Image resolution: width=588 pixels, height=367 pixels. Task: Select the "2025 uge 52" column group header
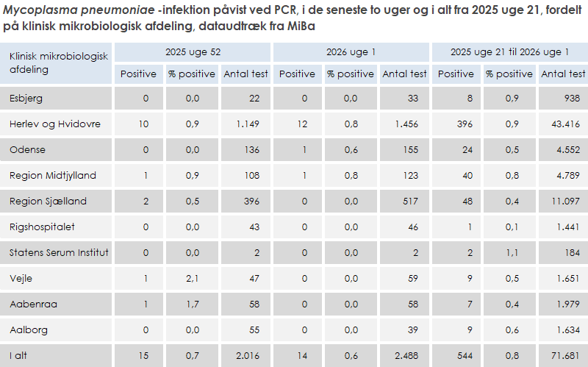click(x=193, y=52)
